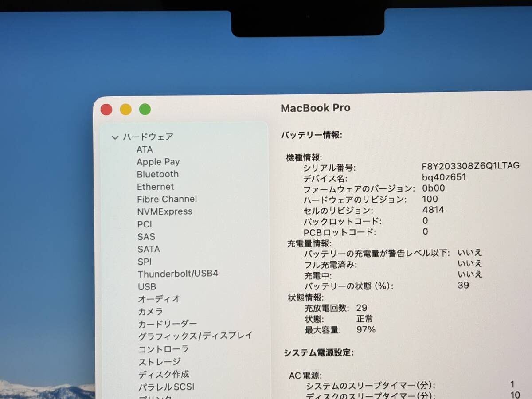
Task: Click the AC電源 label
Action: (305, 376)
